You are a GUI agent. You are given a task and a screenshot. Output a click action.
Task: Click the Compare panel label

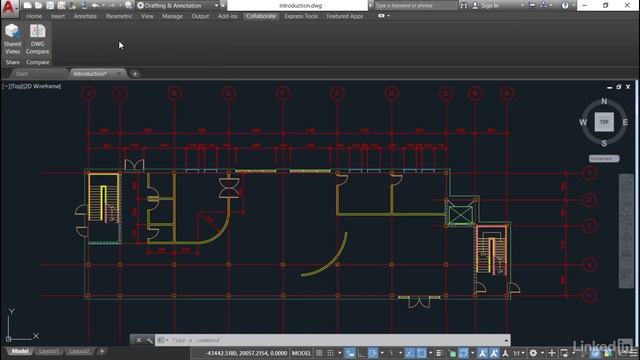click(x=38, y=62)
